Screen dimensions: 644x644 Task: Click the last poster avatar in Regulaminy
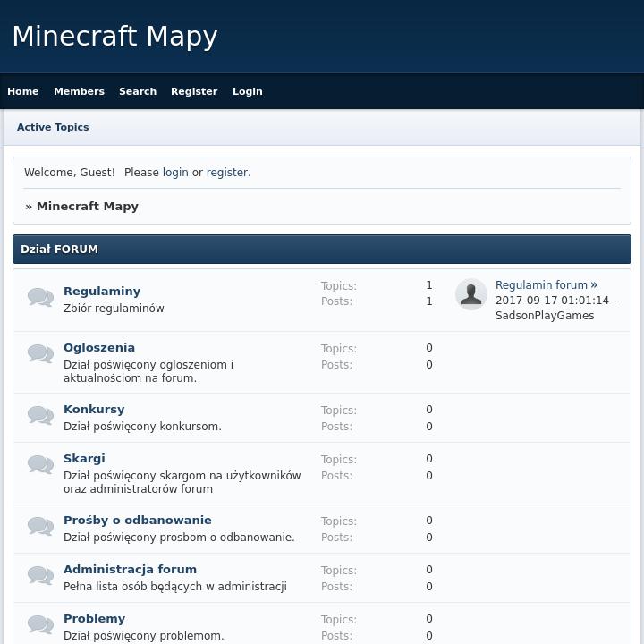click(471, 294)
